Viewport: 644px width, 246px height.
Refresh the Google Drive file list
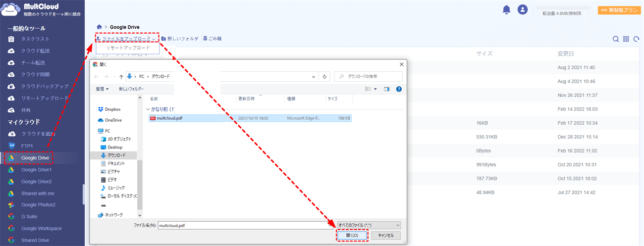pos(637,39)
